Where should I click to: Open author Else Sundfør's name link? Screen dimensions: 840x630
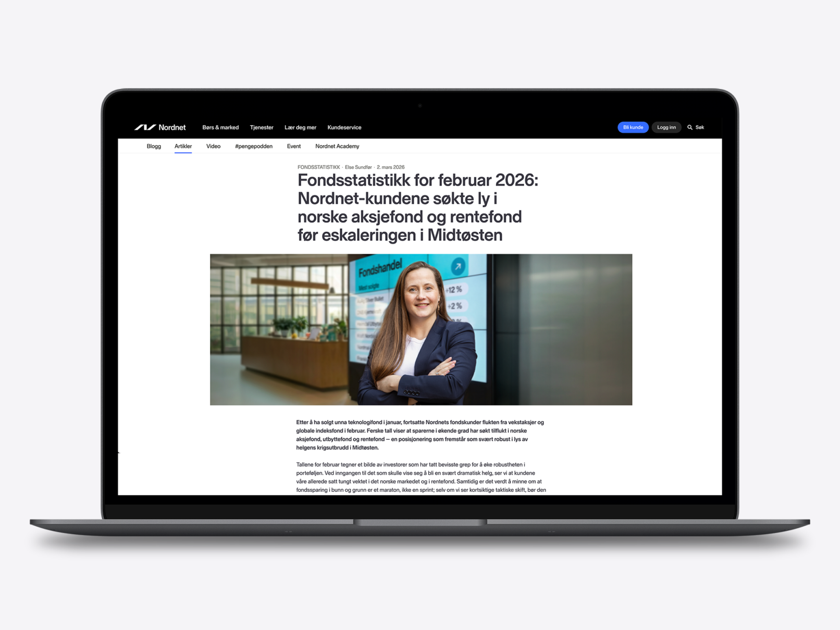[359, 167]
